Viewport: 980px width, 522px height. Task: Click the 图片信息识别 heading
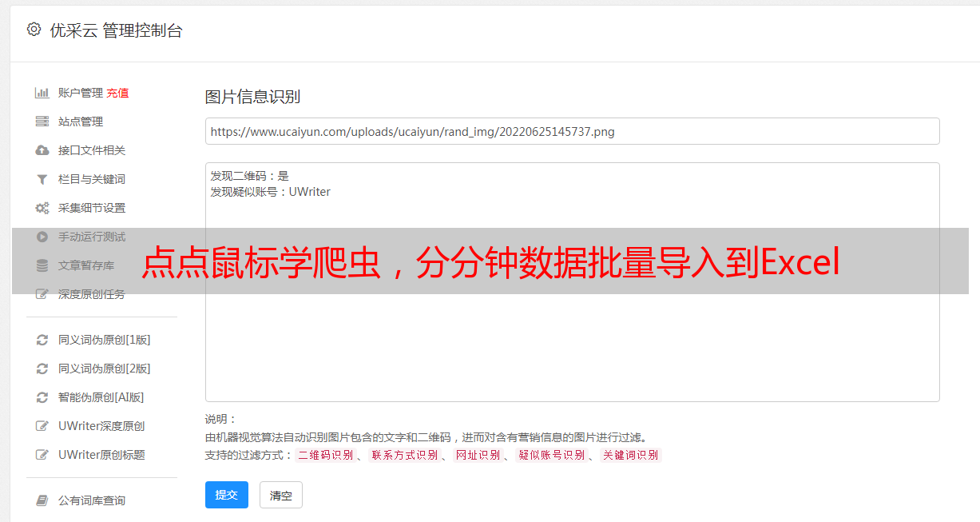(x=252, y=98)
